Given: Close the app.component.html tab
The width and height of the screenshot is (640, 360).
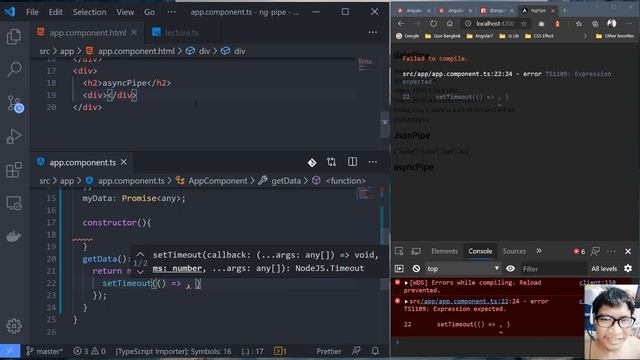Looking at the screenshot, I should [134, 32].
